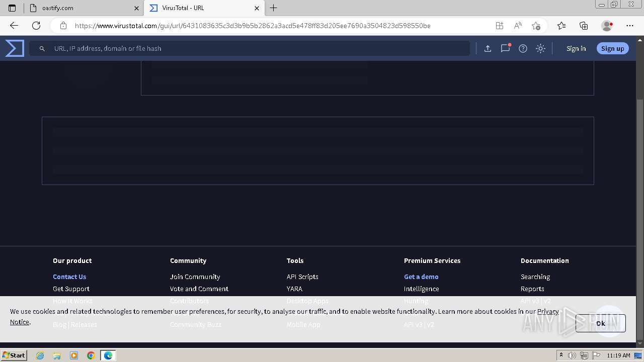Launch Chrome from the taskbar

pos(91,355)
